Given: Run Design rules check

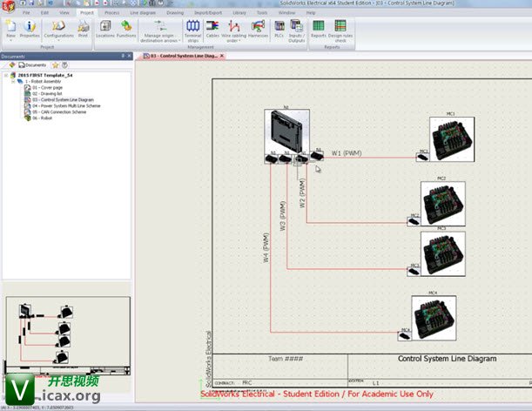Looking at the screenshot, I should point(341,30).
